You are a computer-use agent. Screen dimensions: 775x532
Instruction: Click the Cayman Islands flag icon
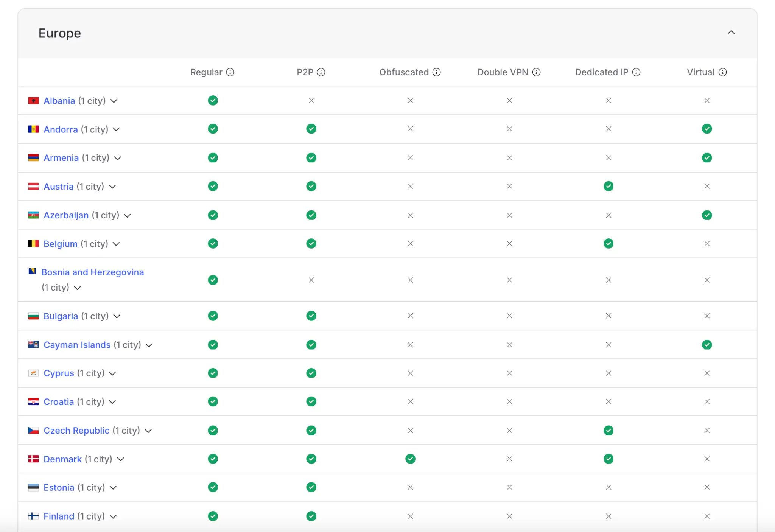34,345
